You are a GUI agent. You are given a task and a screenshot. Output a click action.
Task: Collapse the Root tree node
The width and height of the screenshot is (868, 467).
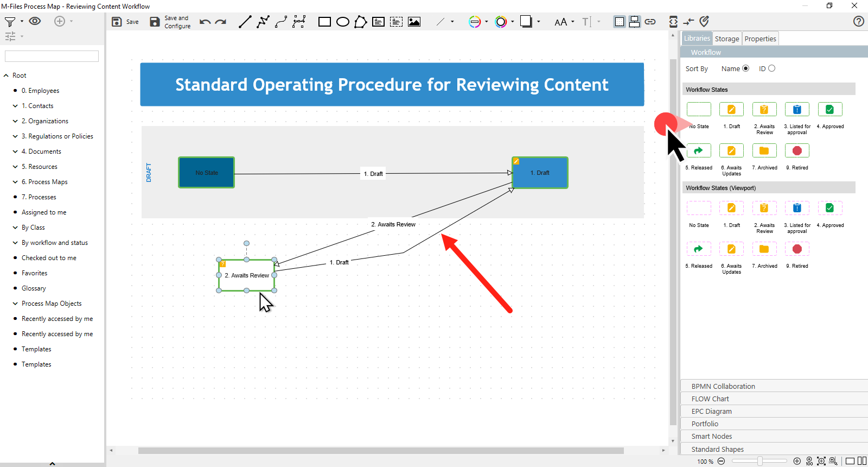pyautogui.click(x=6, y=75)
